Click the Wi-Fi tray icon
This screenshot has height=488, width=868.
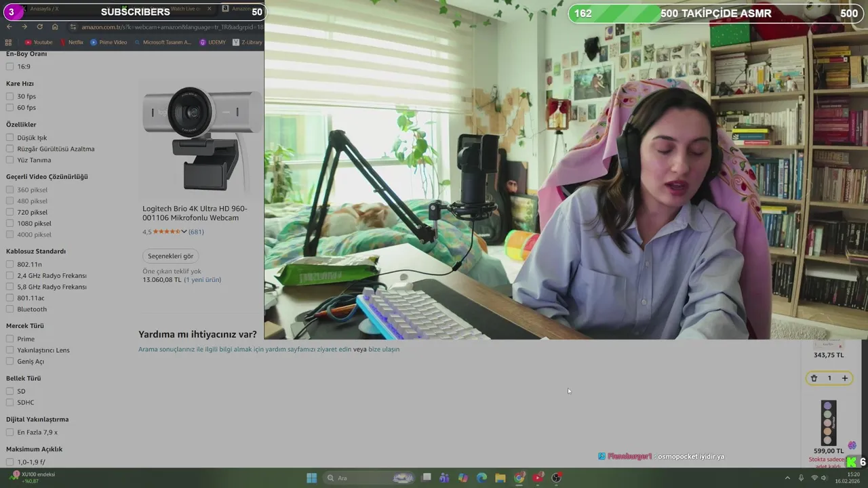click(814, 478)
